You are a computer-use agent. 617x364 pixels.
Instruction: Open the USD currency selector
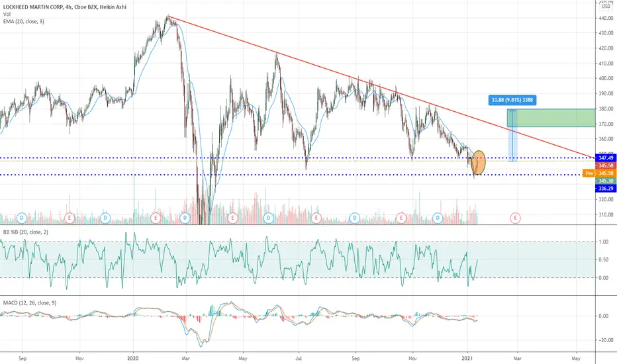point(606,7)
